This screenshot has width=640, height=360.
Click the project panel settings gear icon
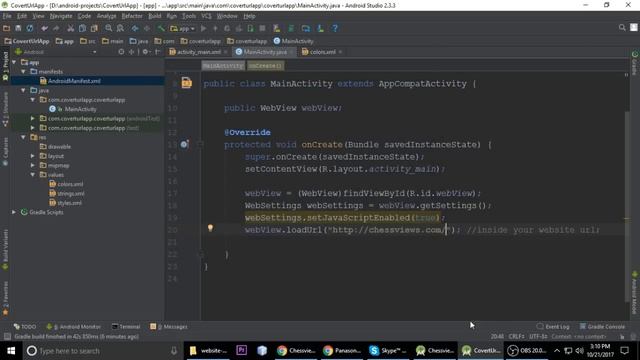(x=145, y=52)
